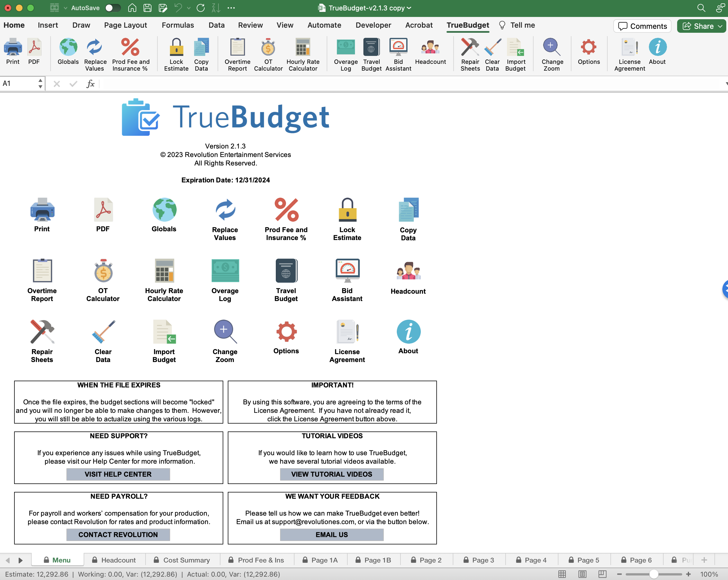Click Replace Values in the ribbon
The image size is (728, 580).
click(x=95, y=55)
